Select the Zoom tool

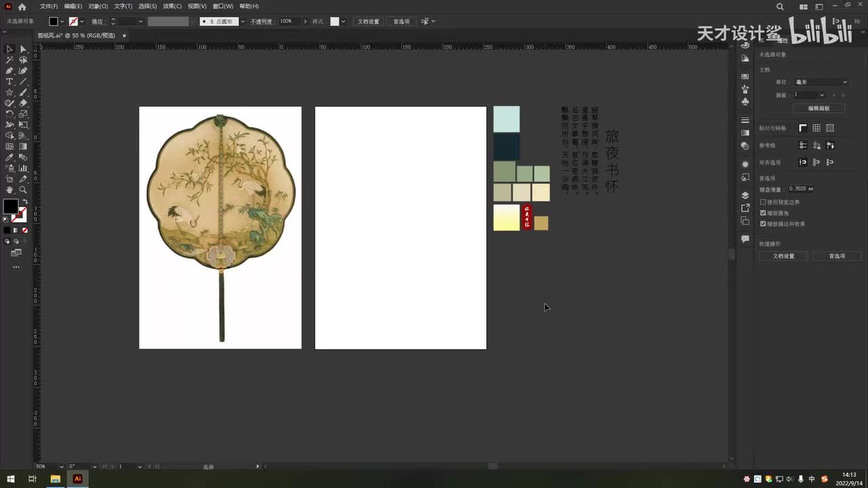23,190
